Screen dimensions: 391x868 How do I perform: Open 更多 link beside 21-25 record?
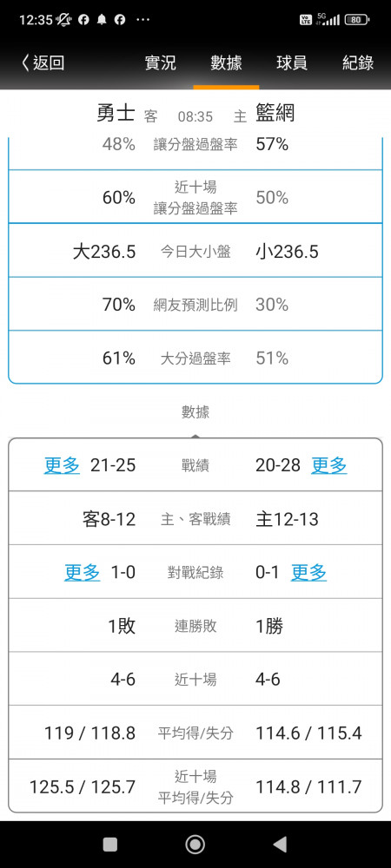point(62,465)
